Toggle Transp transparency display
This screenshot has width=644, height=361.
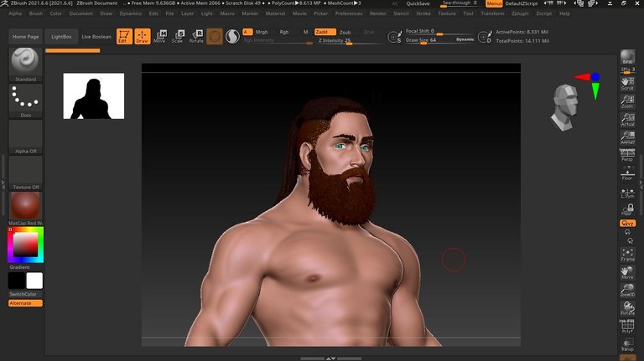[627, 344]
